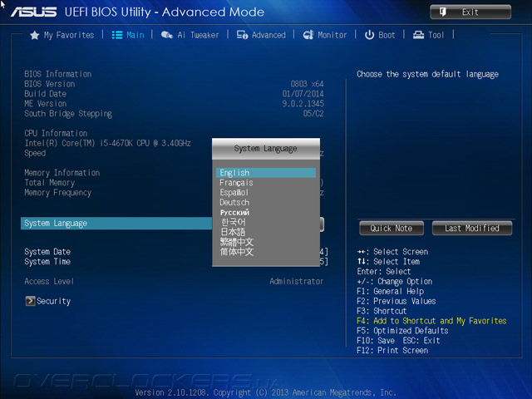Open the Security submenu
Viewport: 532px width, 399px height.
pyautogui.click(x=48, y=301)
